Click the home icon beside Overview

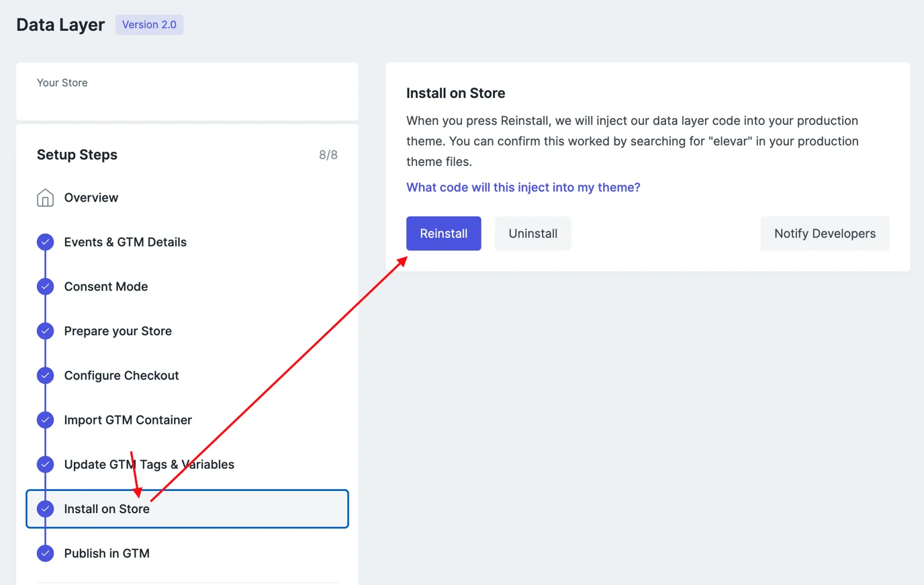pyautogui.click(x=44, y=197)
